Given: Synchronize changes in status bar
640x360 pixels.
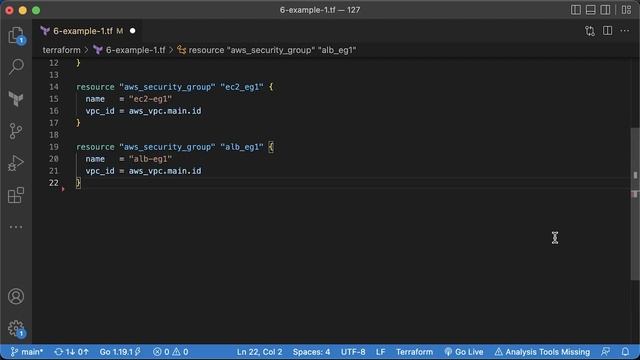Looking at the screenshot, I should point(72,352).
